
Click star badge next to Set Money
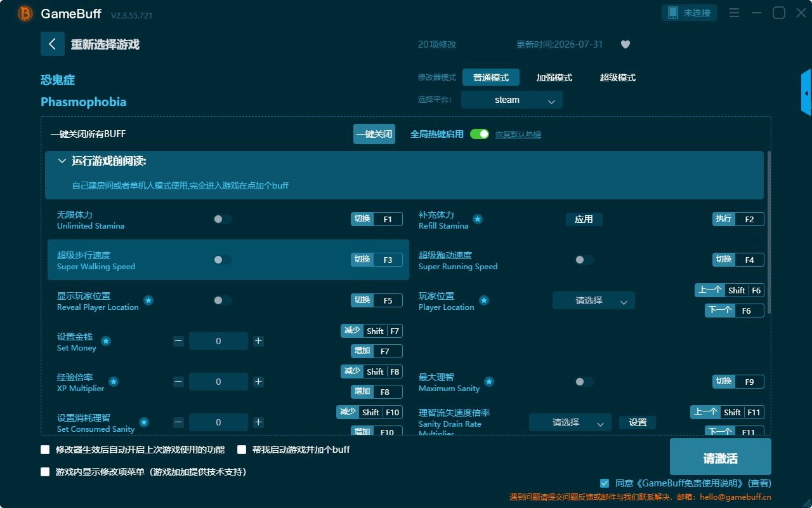point(106,341)
